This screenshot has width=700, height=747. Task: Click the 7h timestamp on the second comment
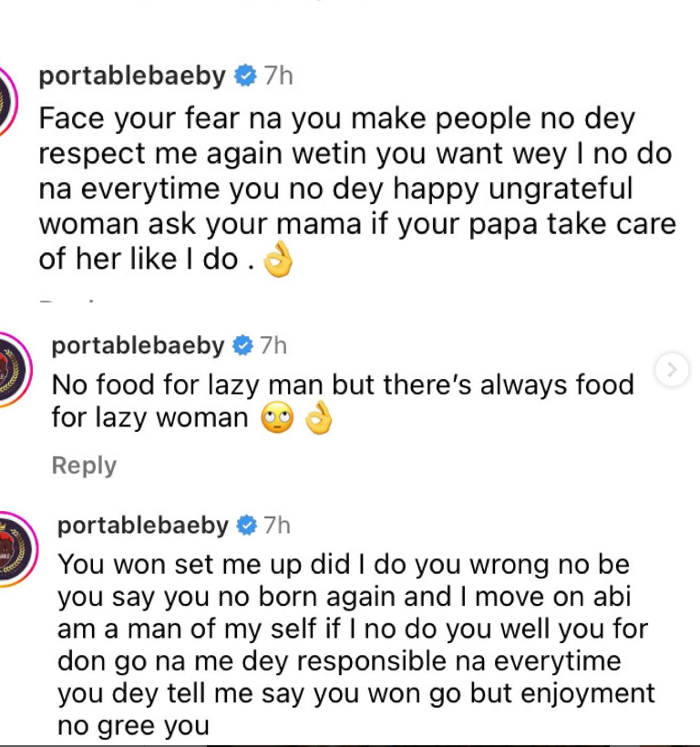tap(273, 345)
